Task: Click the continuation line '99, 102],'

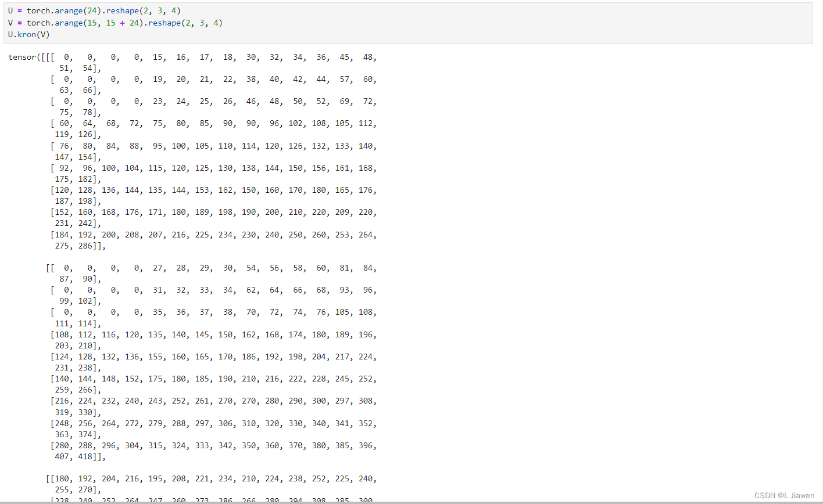Action: [x=80, y=301]
